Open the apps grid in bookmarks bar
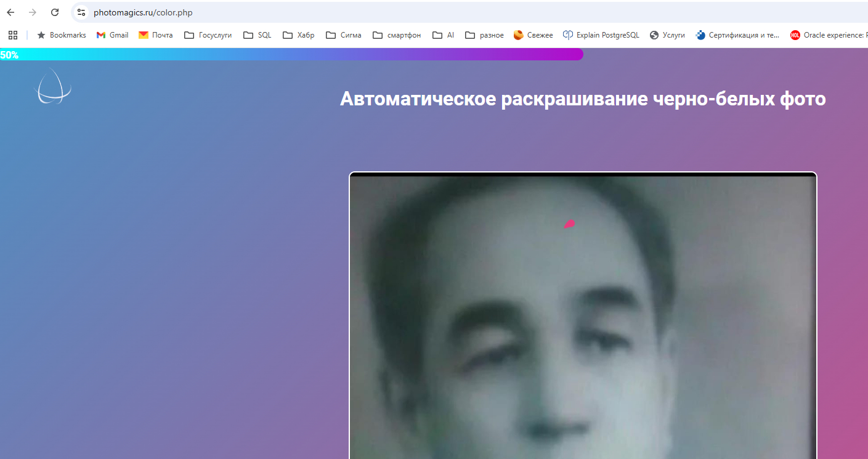Screen dimensions: 868x459 click(13, 35)
